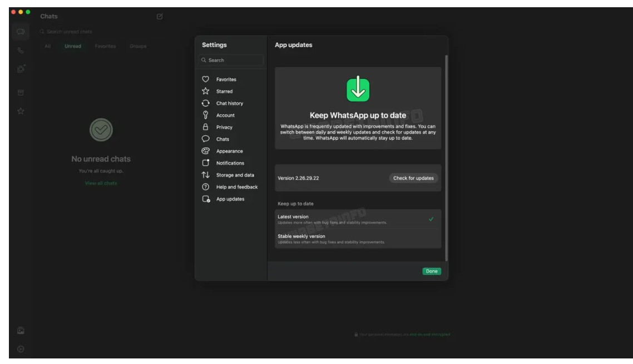The width and height of the screenshot is (633, 364).
Task: Open Account settings
Action: pyautogui.click(x=231, y=115)
